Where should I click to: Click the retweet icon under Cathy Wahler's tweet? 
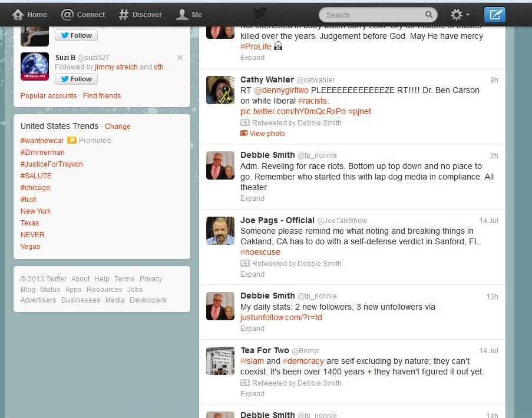[245, 122]
